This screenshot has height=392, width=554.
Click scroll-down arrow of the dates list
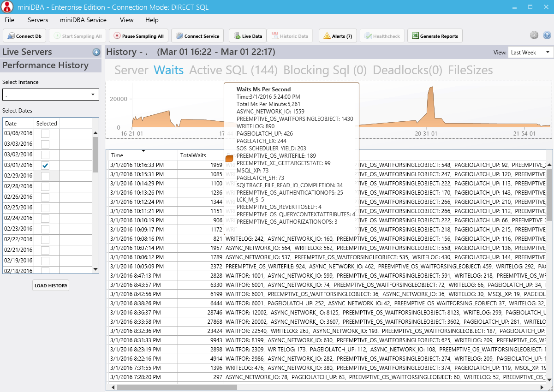tap(95, 269)
